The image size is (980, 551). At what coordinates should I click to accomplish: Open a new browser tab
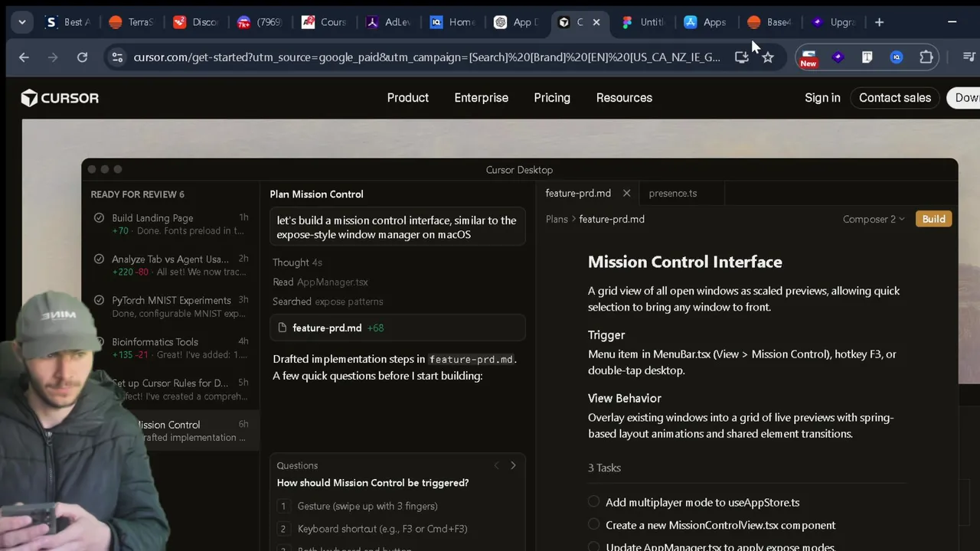[x=879, y=22]
